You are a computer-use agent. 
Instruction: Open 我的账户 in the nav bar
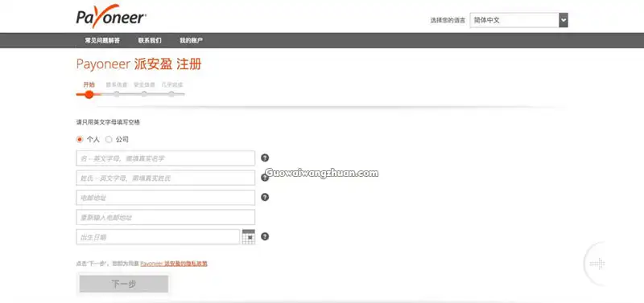pos(191,41)
